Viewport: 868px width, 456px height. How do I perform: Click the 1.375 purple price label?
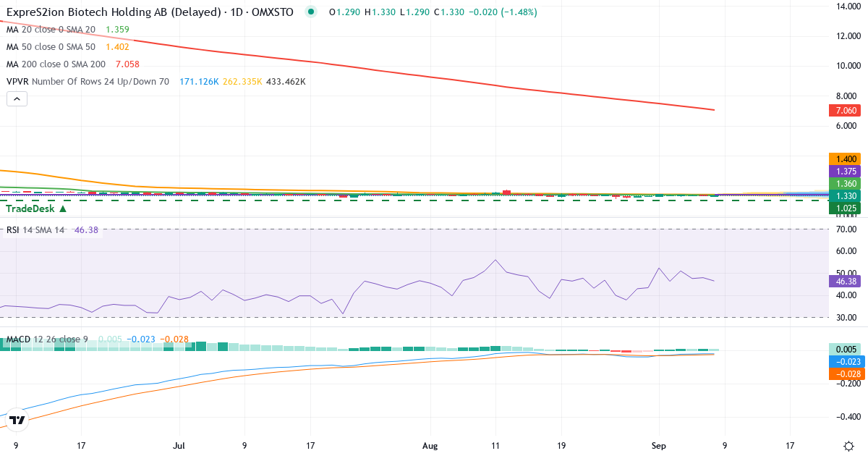point(846,171)
